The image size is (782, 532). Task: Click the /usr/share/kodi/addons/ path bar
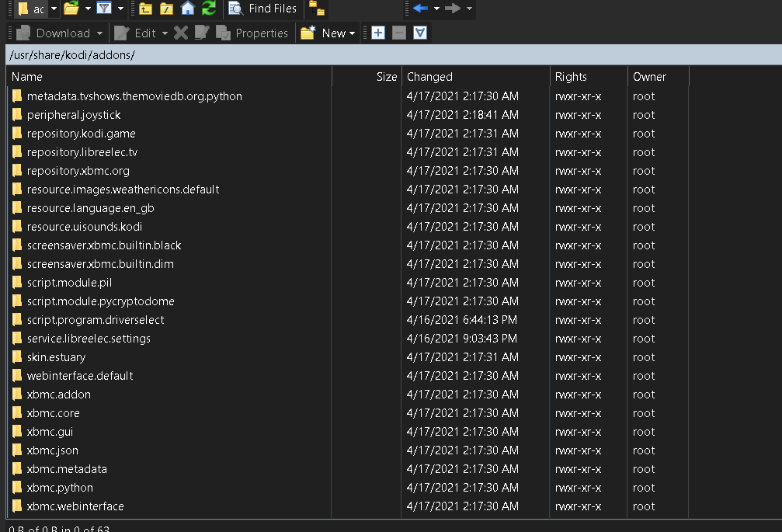point(71,55)
